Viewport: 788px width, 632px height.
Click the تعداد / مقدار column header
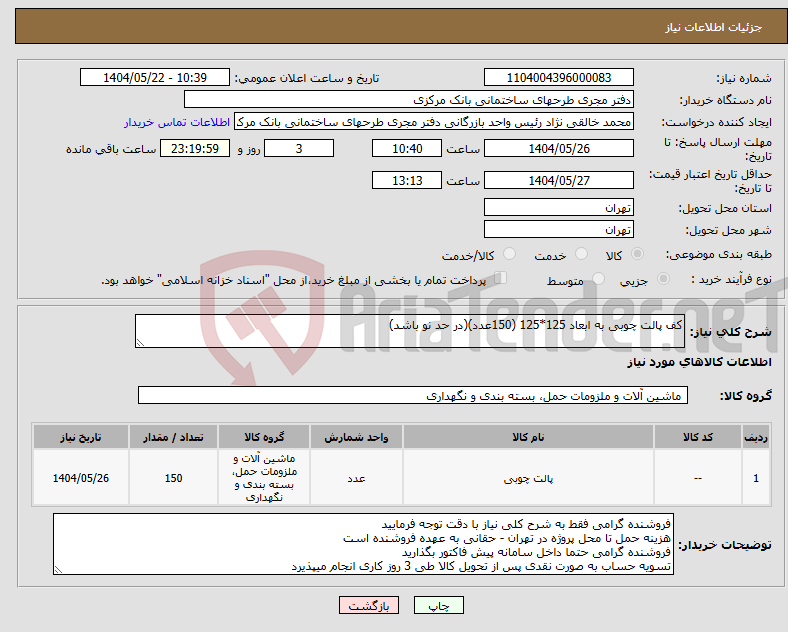tap(173, 437)
